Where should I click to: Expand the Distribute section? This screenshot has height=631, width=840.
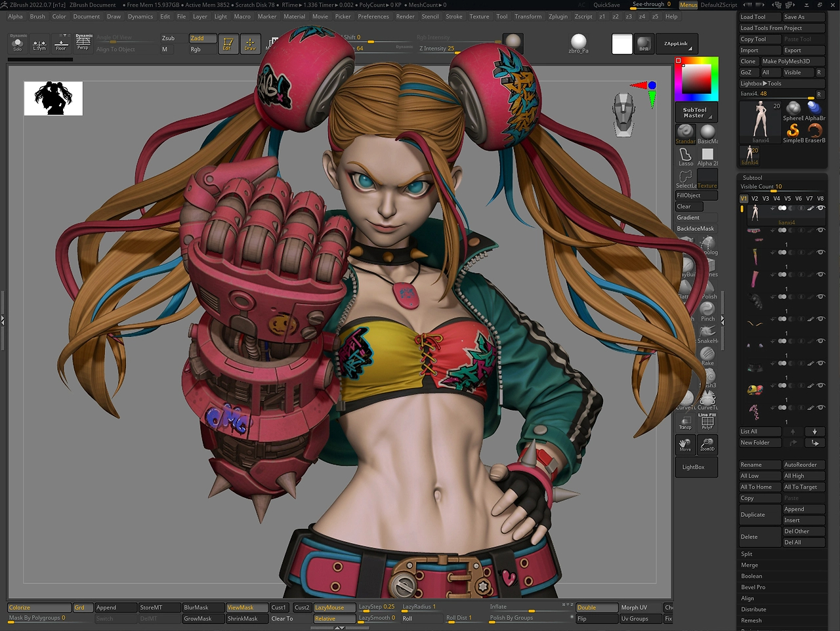click(754, 609)
